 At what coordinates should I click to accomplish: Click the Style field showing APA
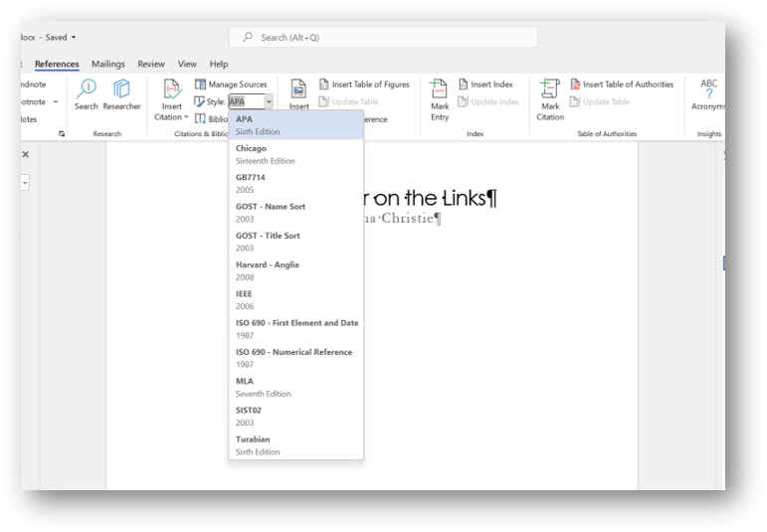tap(247, 101)
